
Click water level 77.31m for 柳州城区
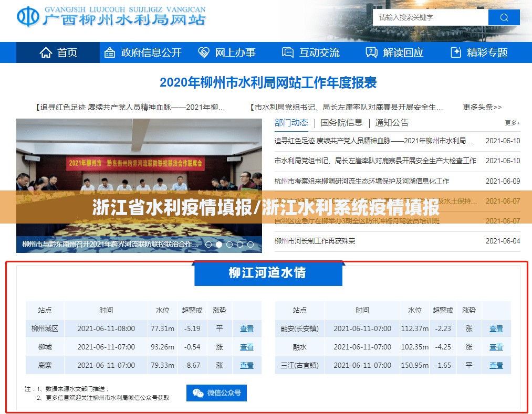coord(162,328)
